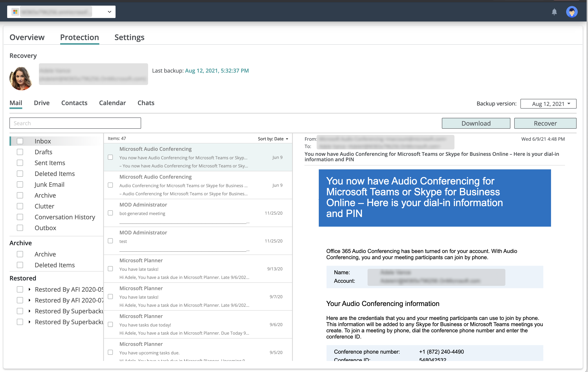Open the bot-generated meeting email
Viewport: 588px width, 372px height.
(198, 213)
